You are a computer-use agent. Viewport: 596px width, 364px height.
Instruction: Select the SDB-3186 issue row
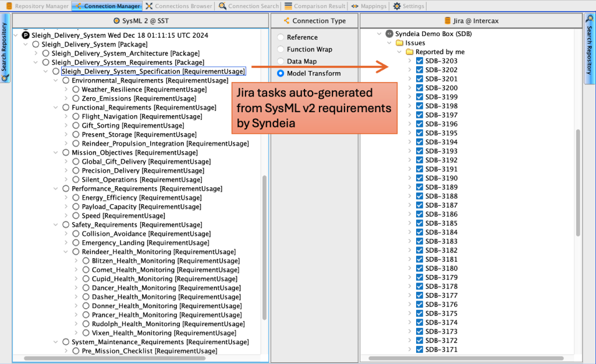point(441,214)
